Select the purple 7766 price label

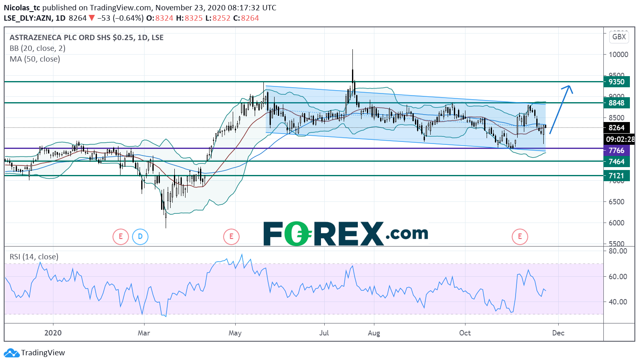tap(616, 151)
